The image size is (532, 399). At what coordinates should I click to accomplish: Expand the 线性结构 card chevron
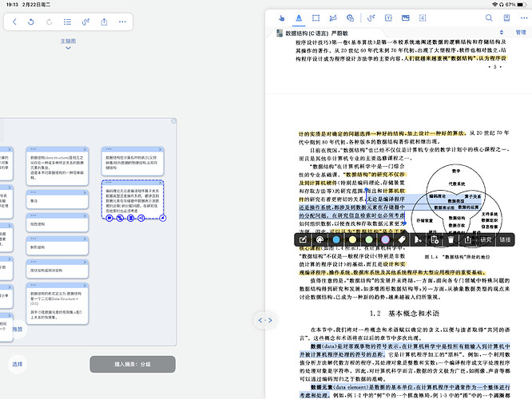[85, 215]
